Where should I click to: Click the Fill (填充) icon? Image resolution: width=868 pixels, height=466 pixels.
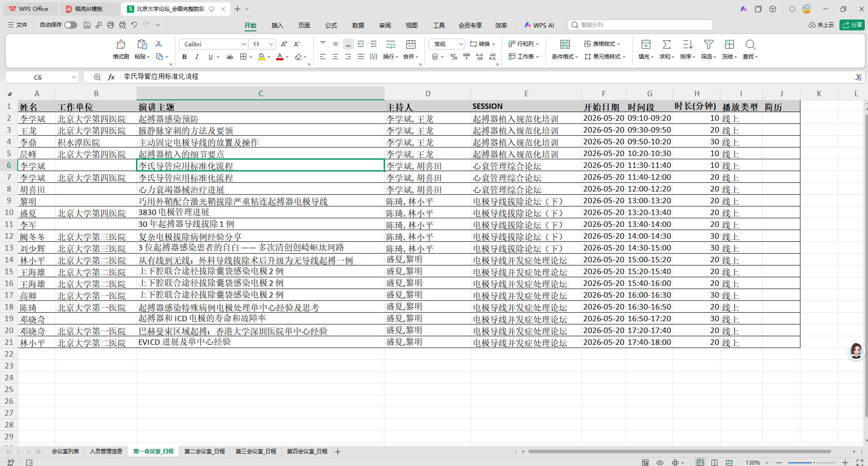tap(646, 44)
